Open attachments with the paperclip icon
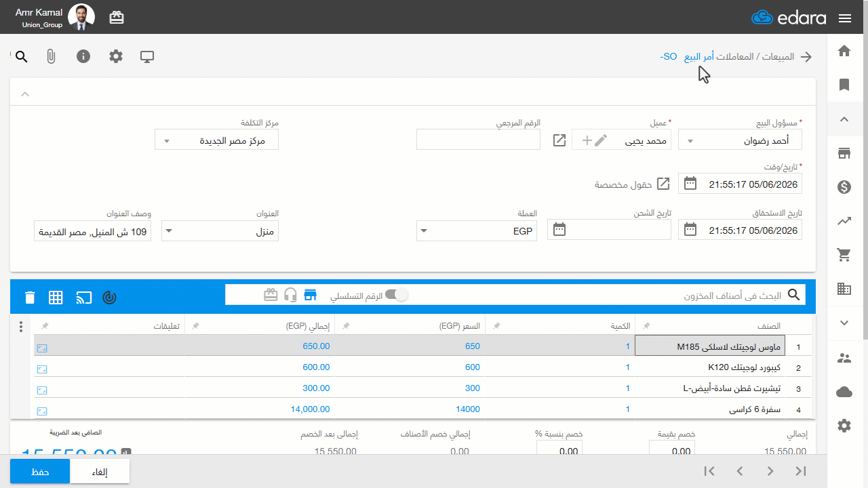868x488 pixels. pos(51,56)
